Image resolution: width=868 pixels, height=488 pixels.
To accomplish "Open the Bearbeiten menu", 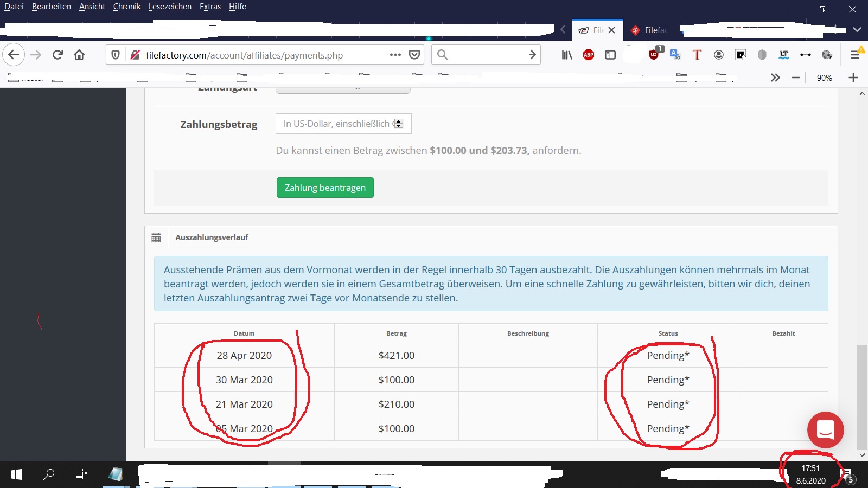I will point(52,7).
